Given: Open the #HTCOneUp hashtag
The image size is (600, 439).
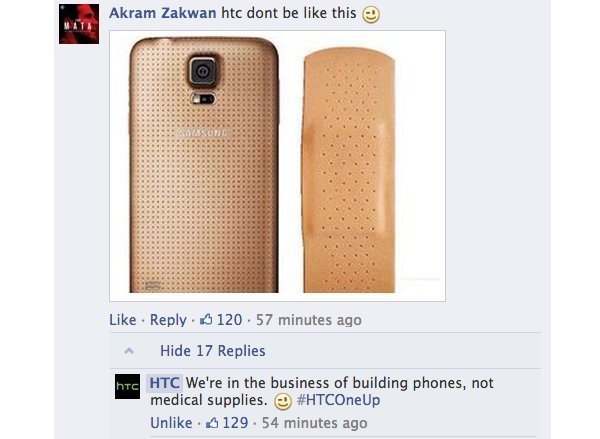Looking at the screenshot, I should tap(338, 400).
